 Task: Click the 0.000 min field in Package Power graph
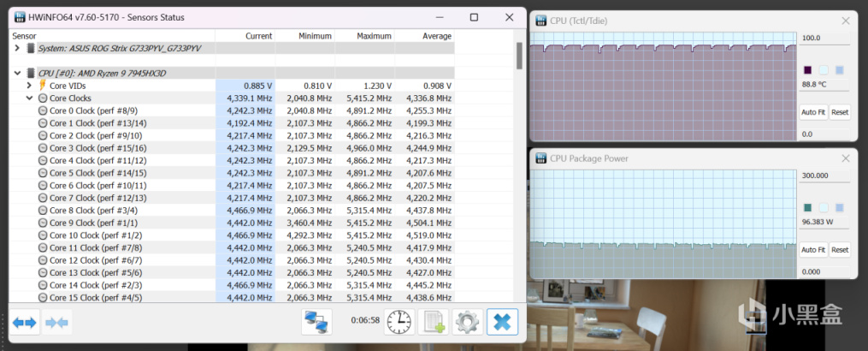pyautogui.click(x=824, y=271)
